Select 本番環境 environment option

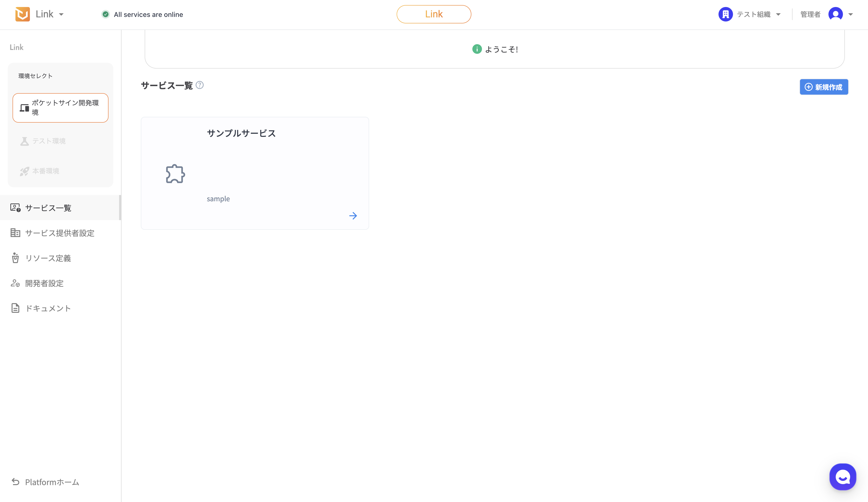[46, 171]
